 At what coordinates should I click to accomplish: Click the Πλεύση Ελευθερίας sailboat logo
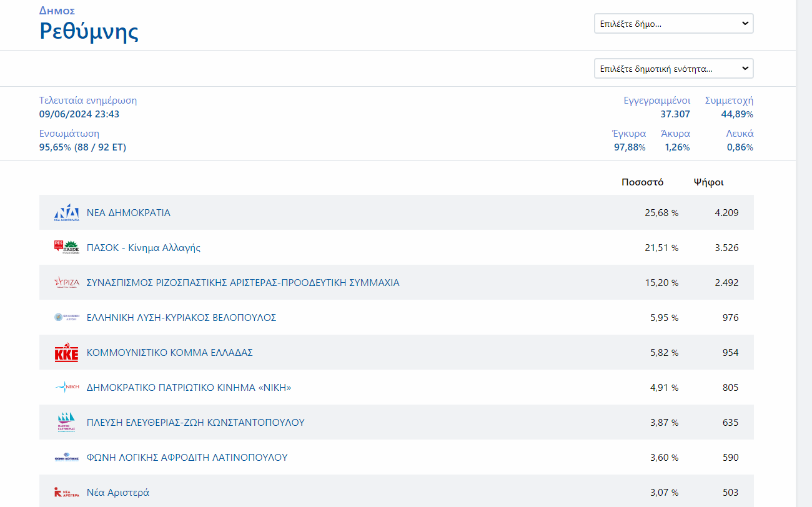(x=66, y=423)
